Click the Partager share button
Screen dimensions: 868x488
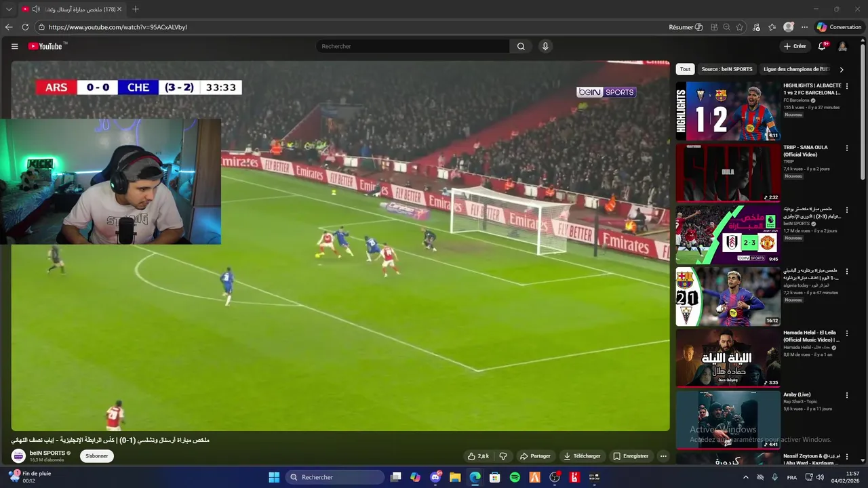point(535,456)
